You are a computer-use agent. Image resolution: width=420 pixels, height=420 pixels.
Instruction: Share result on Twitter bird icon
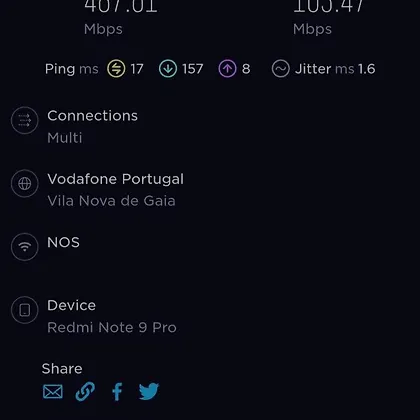pos(149,391)
